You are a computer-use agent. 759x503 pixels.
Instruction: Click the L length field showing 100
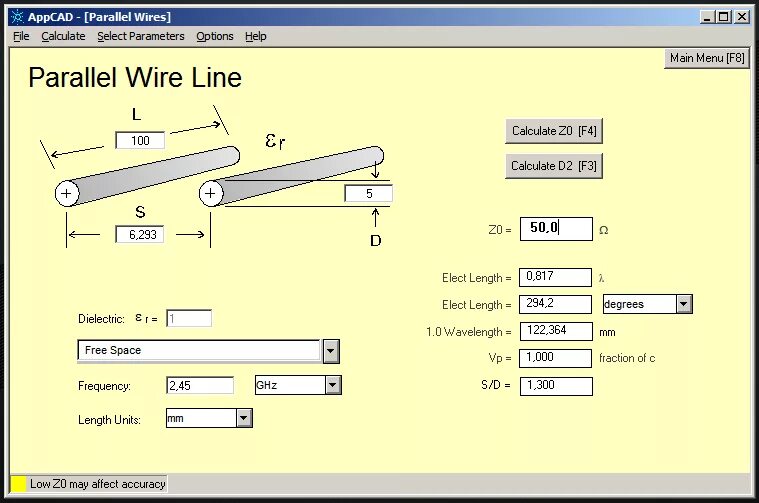pos(140,140)
